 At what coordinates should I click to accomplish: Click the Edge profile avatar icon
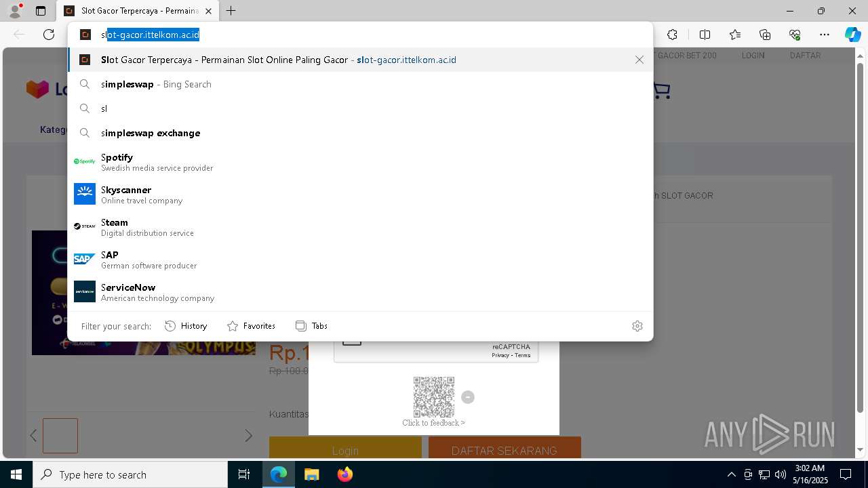coord(15,11)
